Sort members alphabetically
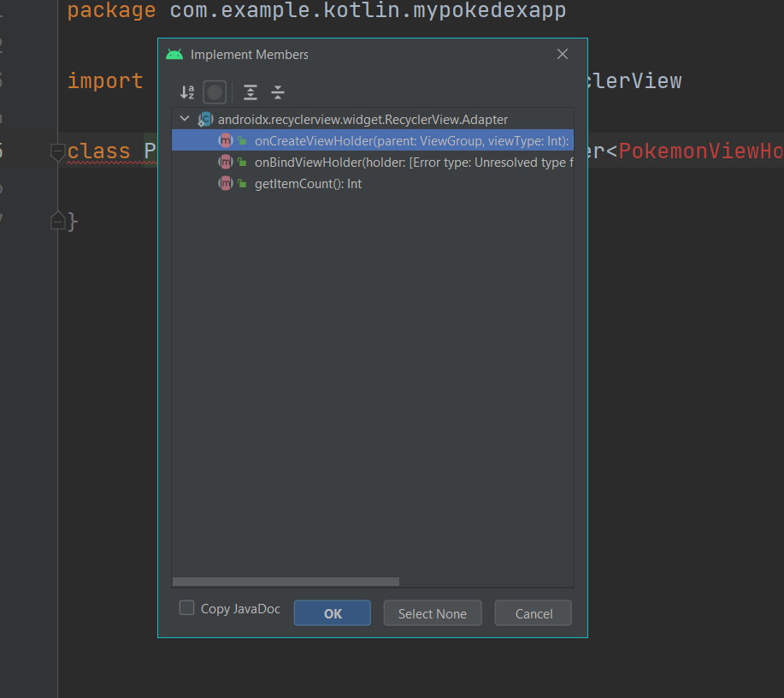Viewport: 784px width, 698px height. tap(187, 92)
